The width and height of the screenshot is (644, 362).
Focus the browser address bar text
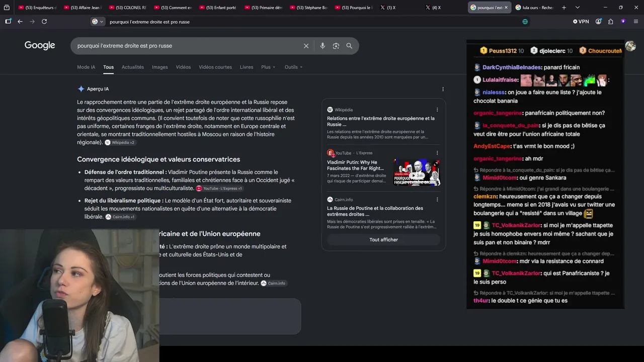pyautogui.click(x=149, y=22)
